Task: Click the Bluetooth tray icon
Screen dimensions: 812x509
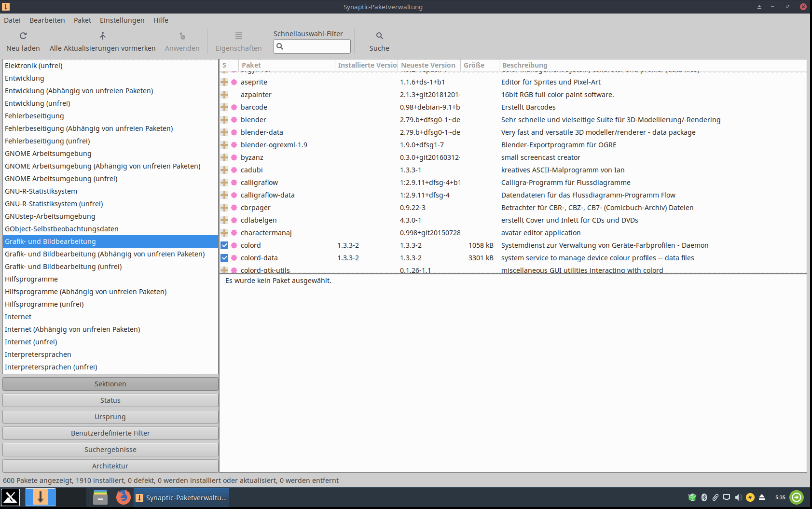Action: (x=704, y=497)
